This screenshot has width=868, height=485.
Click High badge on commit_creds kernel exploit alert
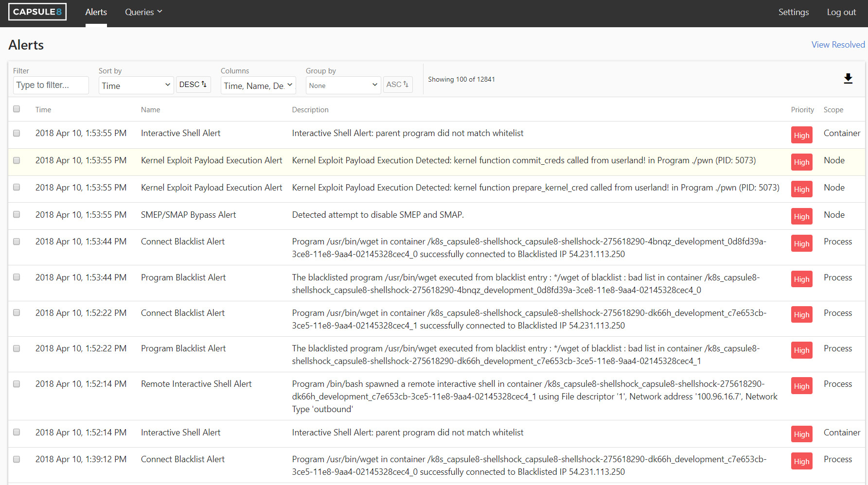click(801, 162)
